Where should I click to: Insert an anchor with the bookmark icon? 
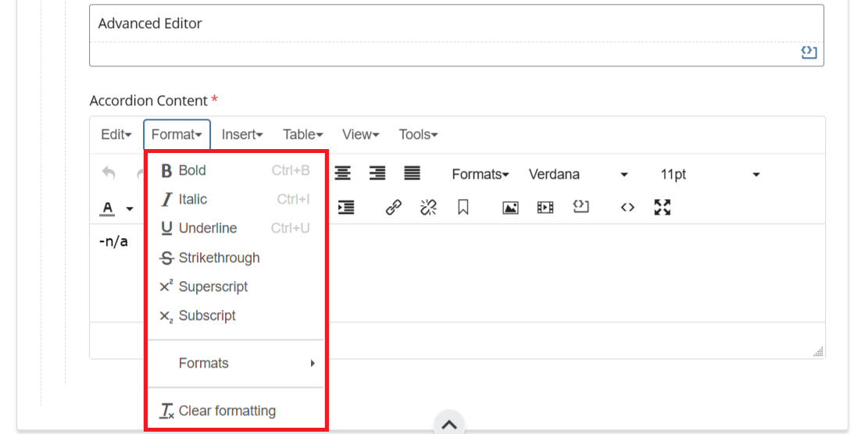click(463, 208)
